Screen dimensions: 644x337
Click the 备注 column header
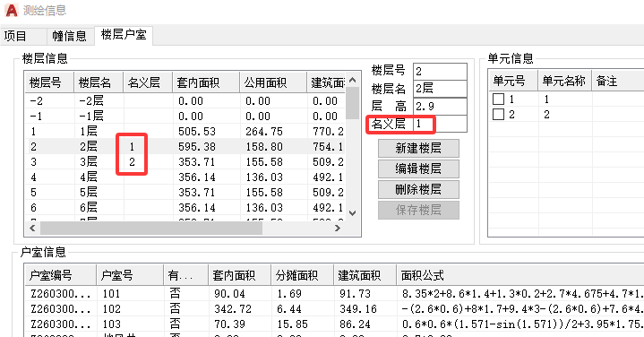(618, 81)
